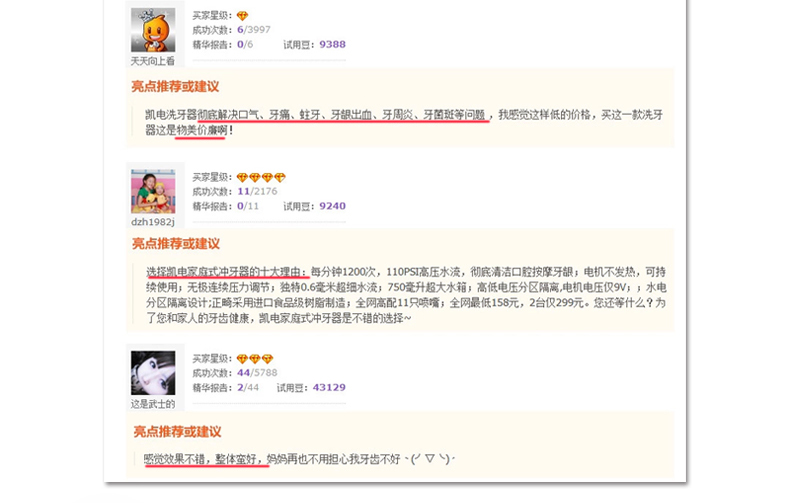Click 这是武士的 avatar picture
This screenshot has width=790, height=503.
(x=153, y=373)
